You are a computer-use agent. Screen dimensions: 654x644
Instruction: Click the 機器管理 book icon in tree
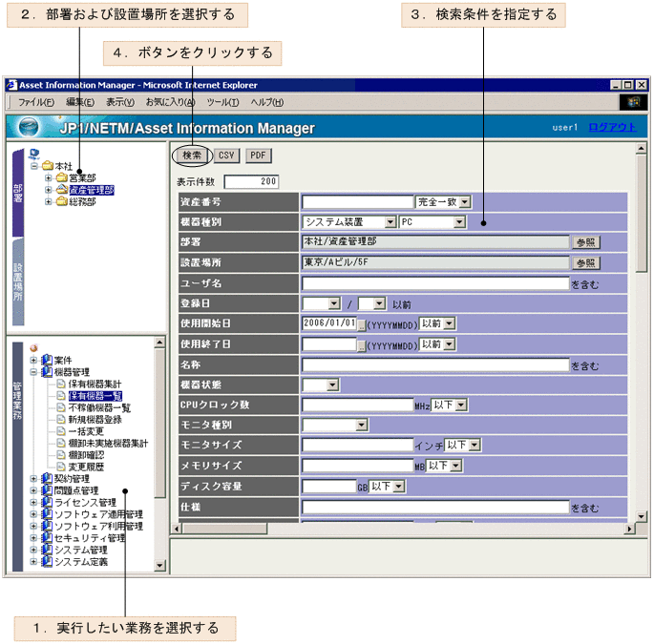click(x=46, y=372)
